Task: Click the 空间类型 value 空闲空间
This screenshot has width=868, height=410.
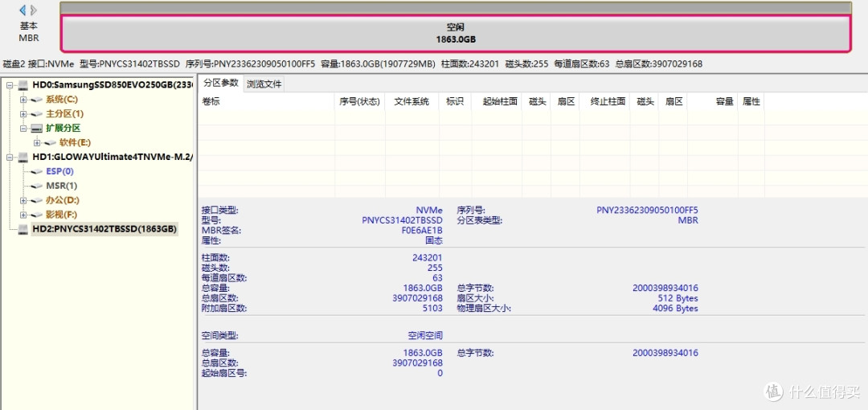Action: pos(425,336)
